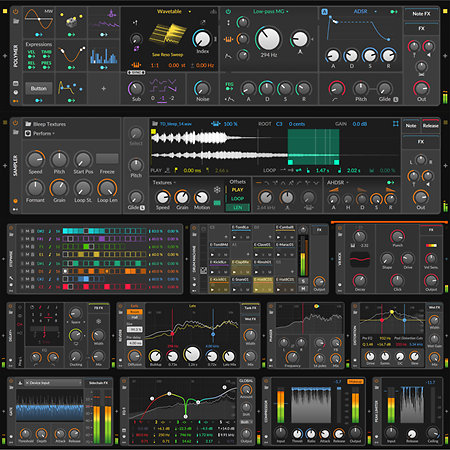
Task: Click the S solo button in Drum Machine
Action: (x=303, y=281)
